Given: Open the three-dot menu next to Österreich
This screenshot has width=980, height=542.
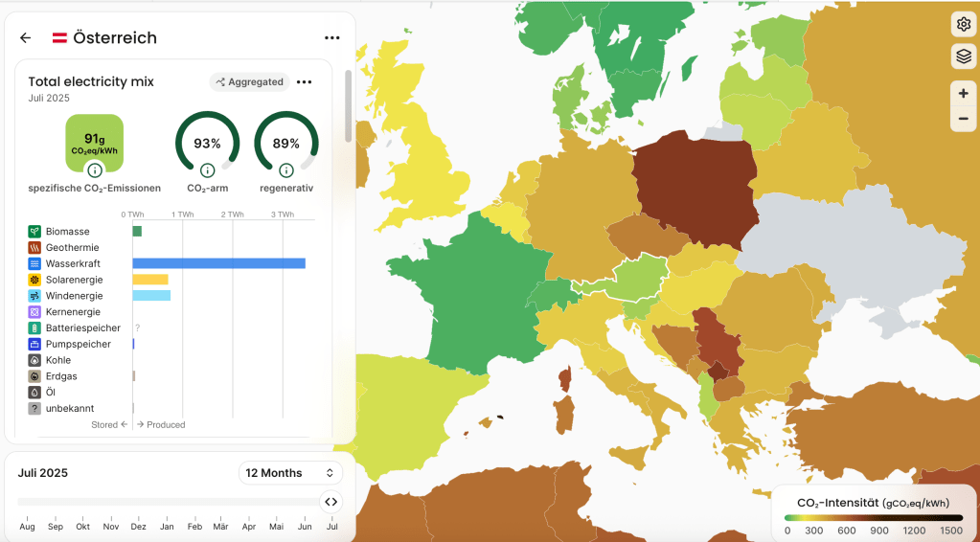Looking at the screenshot, I should [x=332, y=38].
